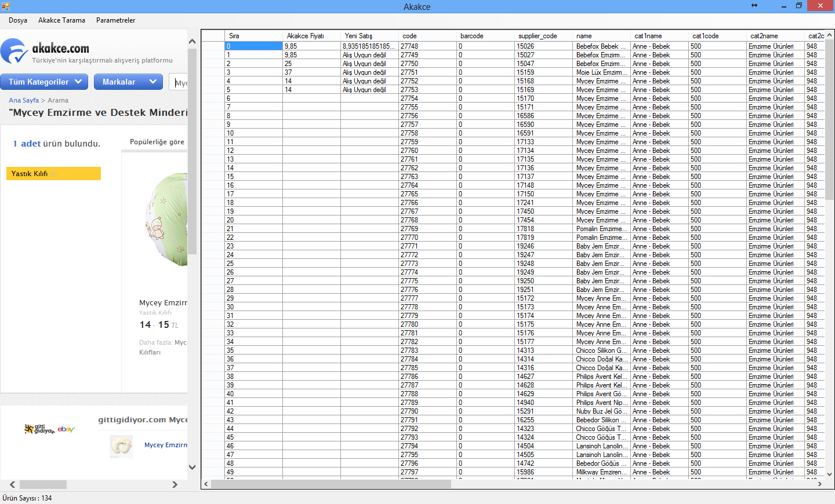The image size is (835, 504).
Task: Select supplier code cell 15026
Action: point(544,46)
